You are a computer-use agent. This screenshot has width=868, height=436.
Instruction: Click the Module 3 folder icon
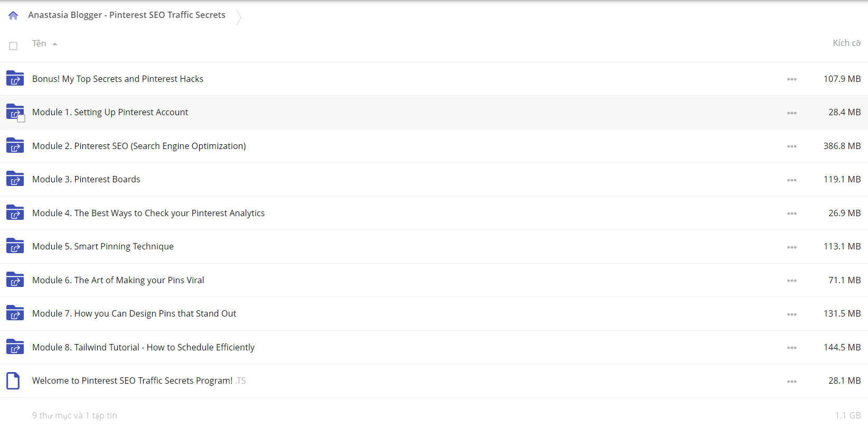point(15,179)
